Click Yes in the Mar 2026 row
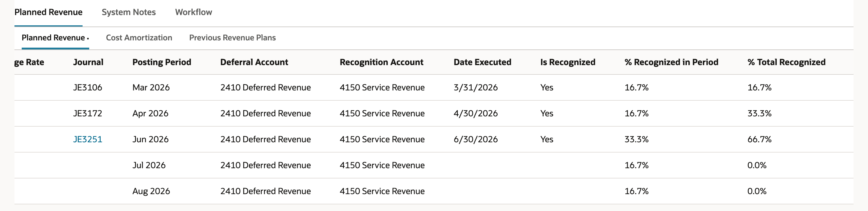This screenshot has height=211, width=868. pos(546,87)
